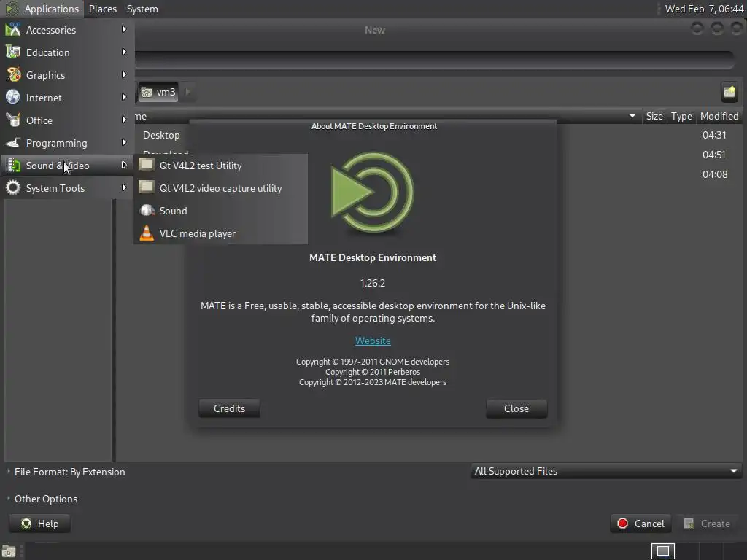747x560 pixels.
Task: Expand the System Tools submenu arrow
Action: [124, 187]
